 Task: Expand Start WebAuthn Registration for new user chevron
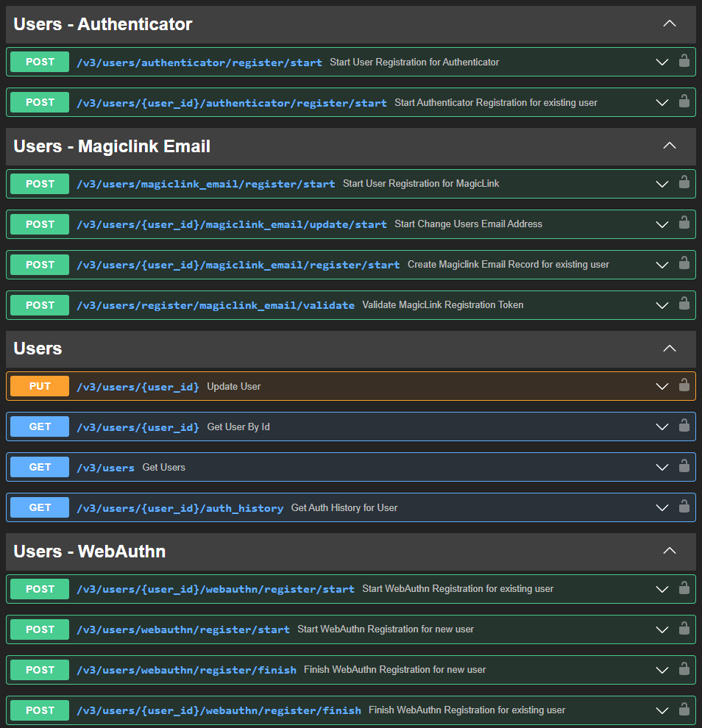[662, 629]
